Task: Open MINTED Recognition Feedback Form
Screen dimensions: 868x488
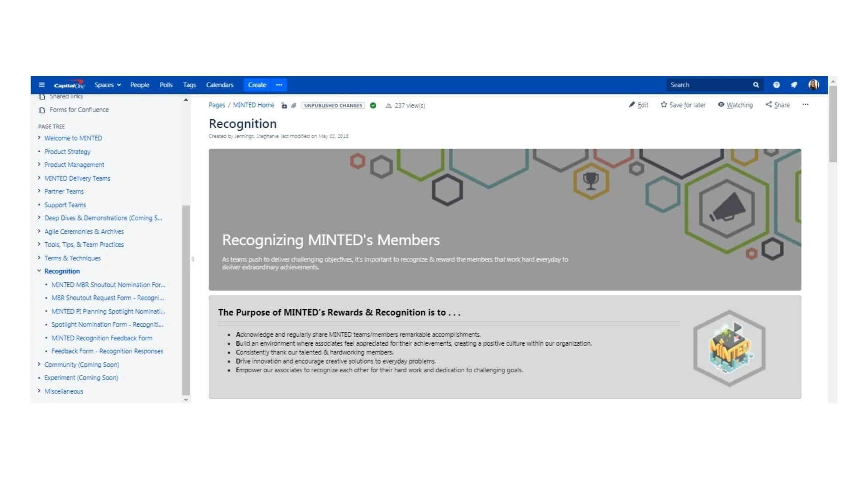Action: click(x=102, y=338)
